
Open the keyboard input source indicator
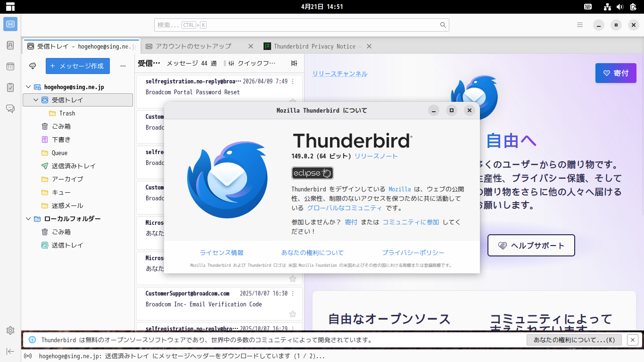tap(588, 7)
